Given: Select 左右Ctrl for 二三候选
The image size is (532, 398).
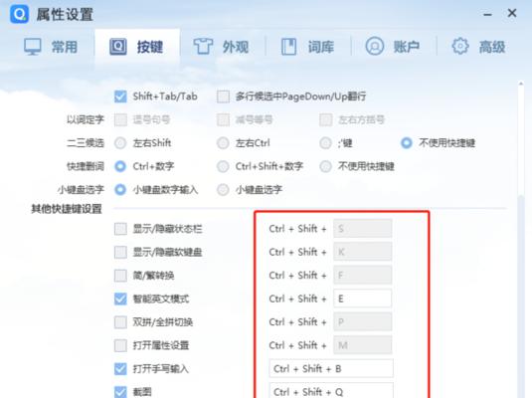Looking at the screenshot, I should tap(223, 143).
